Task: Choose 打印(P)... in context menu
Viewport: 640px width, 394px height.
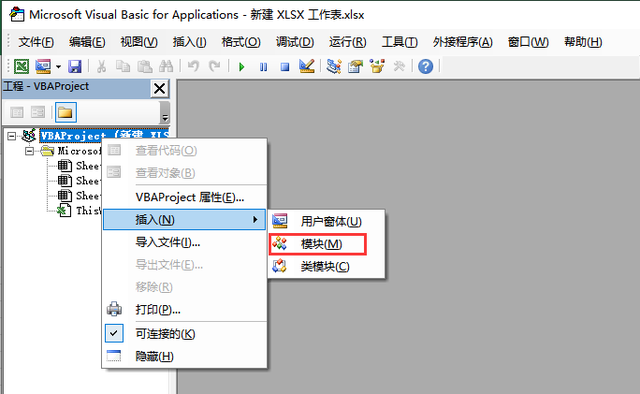Action: click(184, 310)
